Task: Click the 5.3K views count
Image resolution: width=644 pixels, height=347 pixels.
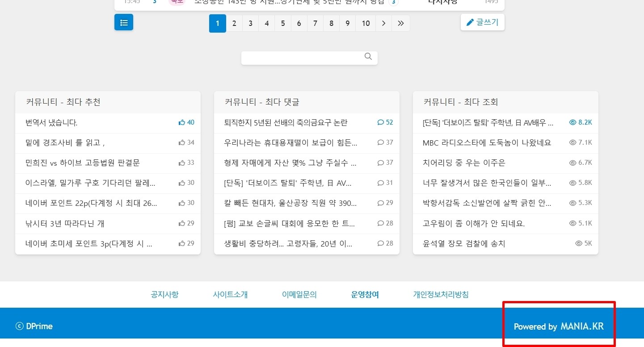Action: click(581, 203)
